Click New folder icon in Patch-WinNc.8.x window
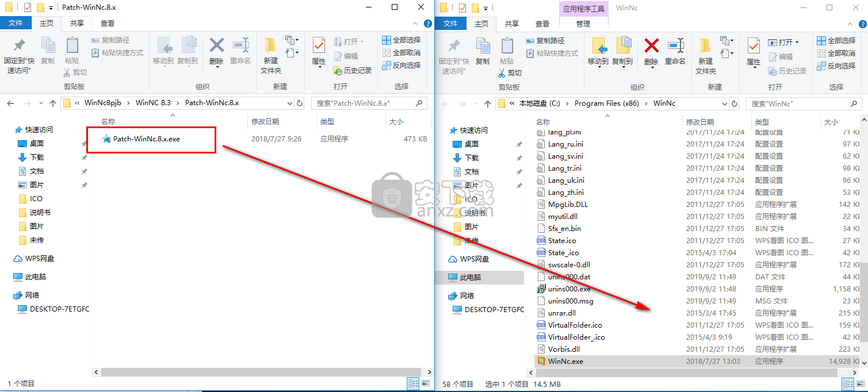 coord(271,45)
